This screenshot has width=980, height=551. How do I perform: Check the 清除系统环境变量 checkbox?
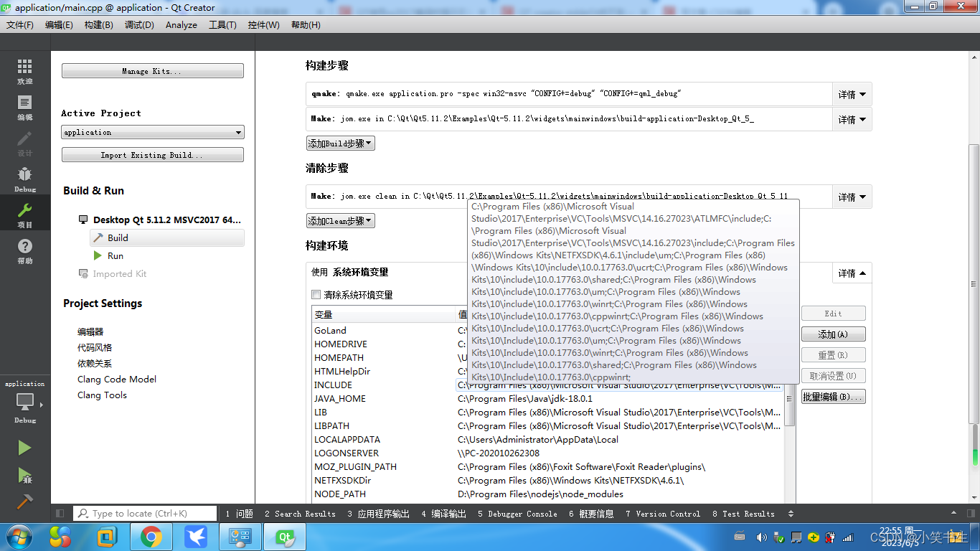[316, 294]
